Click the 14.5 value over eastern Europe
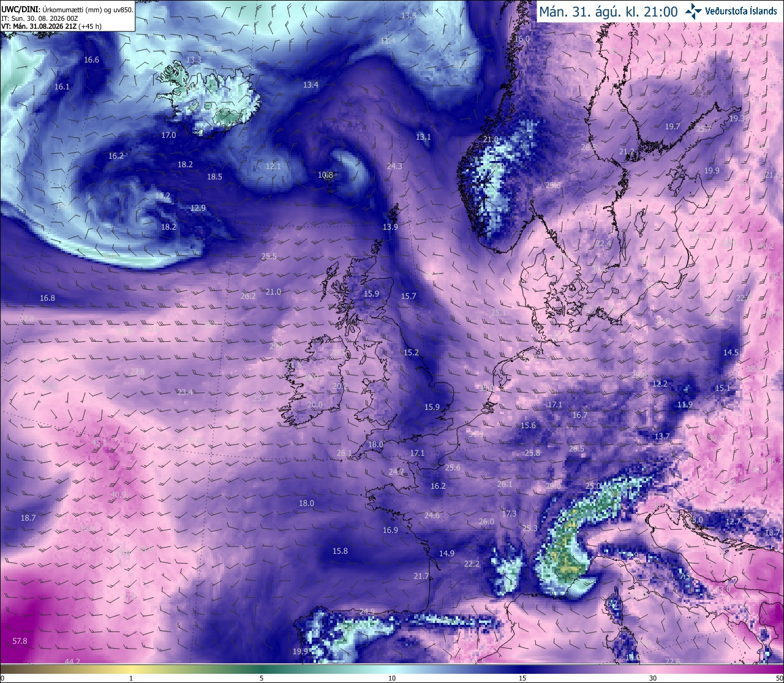Viewport: 784px width, 683px height. (731, 352)
